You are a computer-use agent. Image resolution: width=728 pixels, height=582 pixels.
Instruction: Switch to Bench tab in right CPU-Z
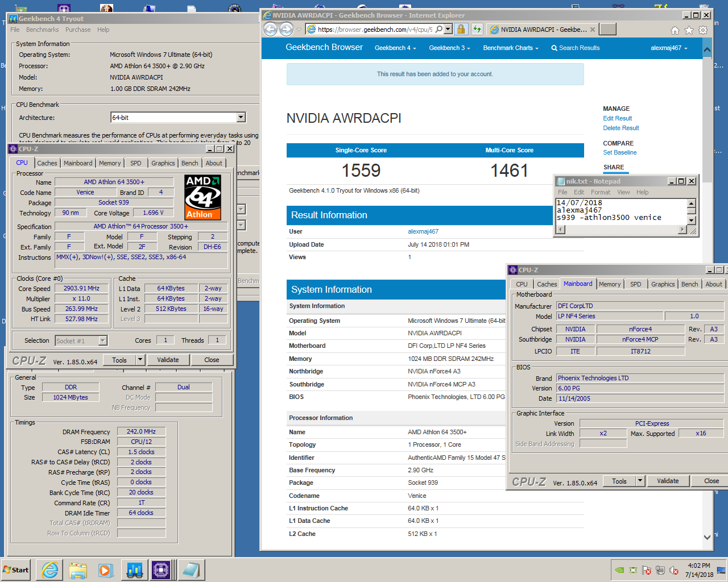(x=689, y=284)
